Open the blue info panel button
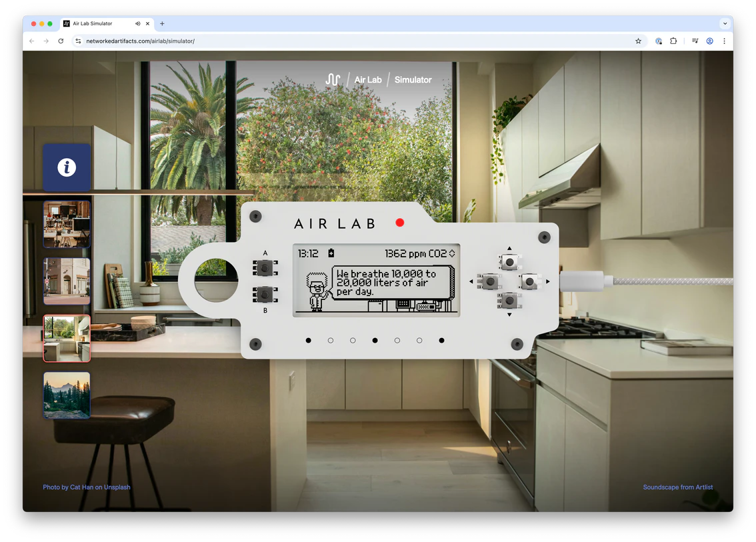This screenshot has height=542, width=756. (x=67, y=167)
